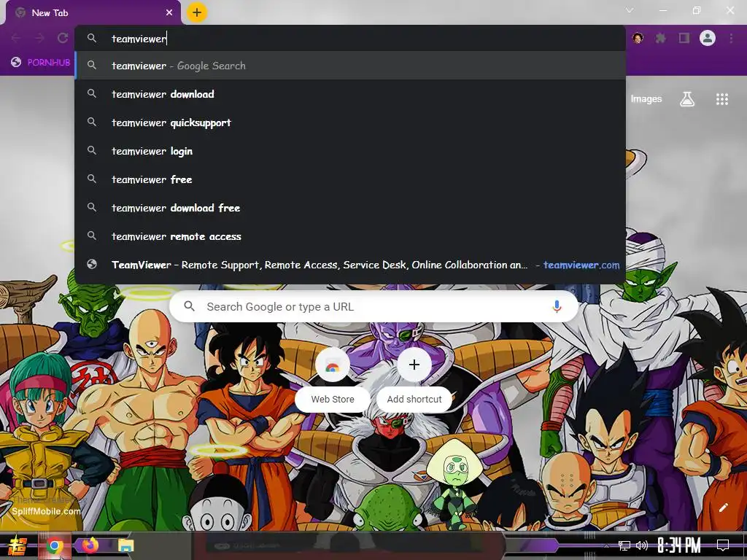
Task: Click the round avatar extension icon
Action: (638, 38)
